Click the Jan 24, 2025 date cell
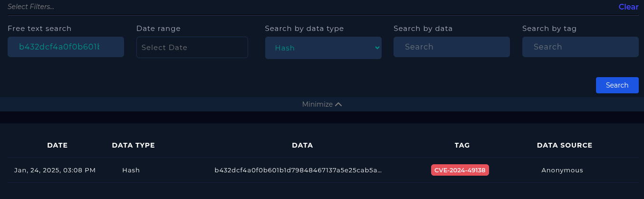Image resolution: width=644 pixels, height=199 pixels. (55, 170)
